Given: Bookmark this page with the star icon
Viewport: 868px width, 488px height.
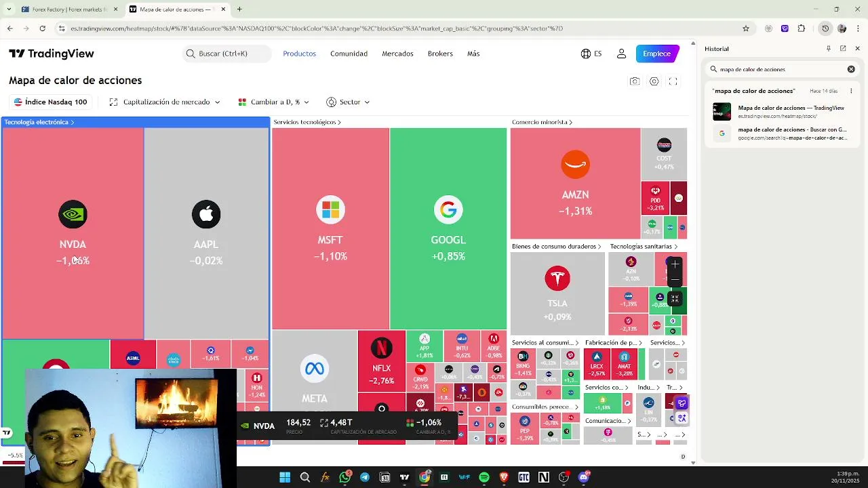Looking at the screenshot, I should [746, 28].
